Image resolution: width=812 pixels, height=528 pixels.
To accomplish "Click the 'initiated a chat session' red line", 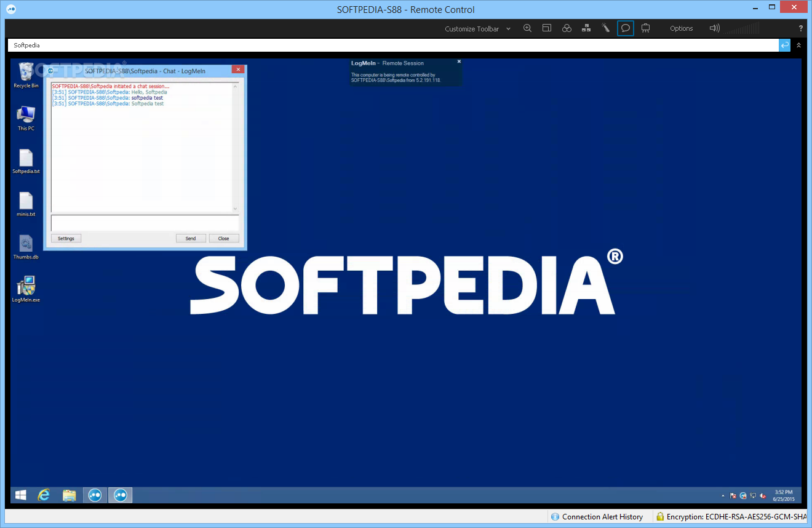I will point(111,86).
